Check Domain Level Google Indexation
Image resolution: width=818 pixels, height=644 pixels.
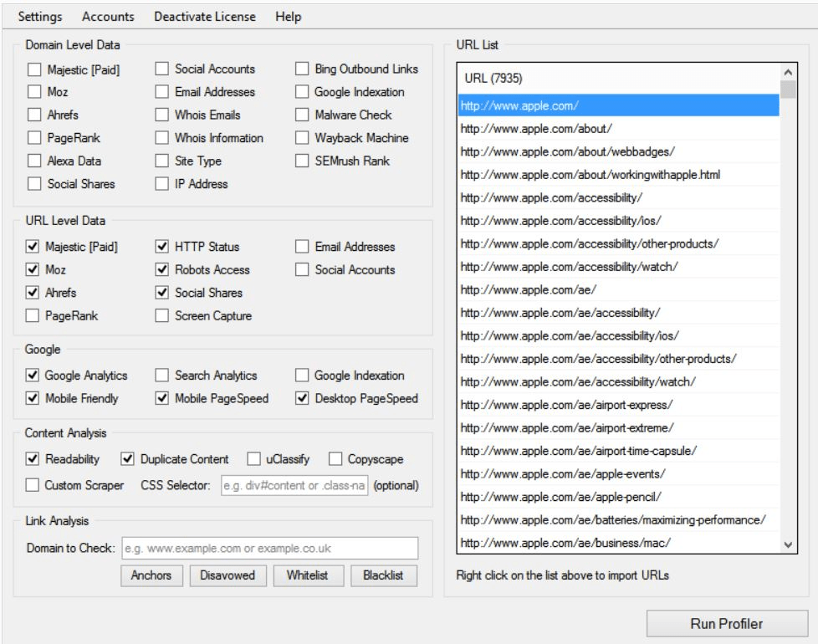[x=302, y=92]
